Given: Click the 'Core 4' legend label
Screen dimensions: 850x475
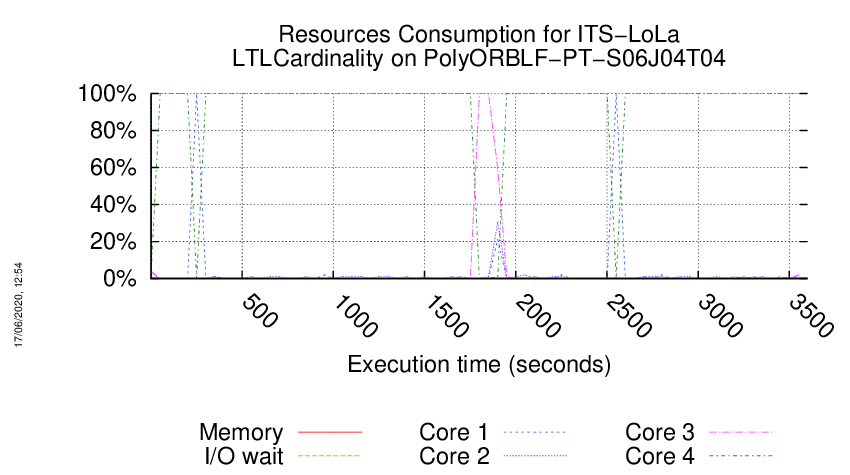Looking at the screenshot, I should (x=660, y=456).
